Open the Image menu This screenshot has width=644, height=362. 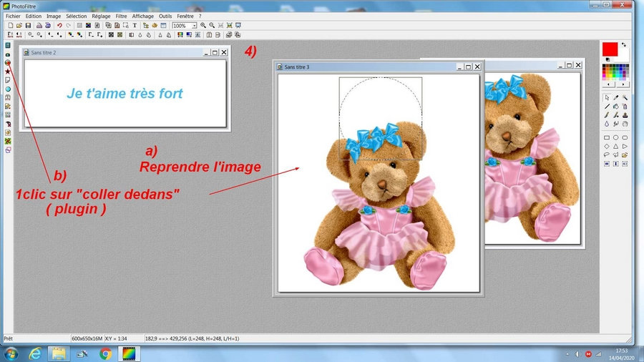pos(54,16)
